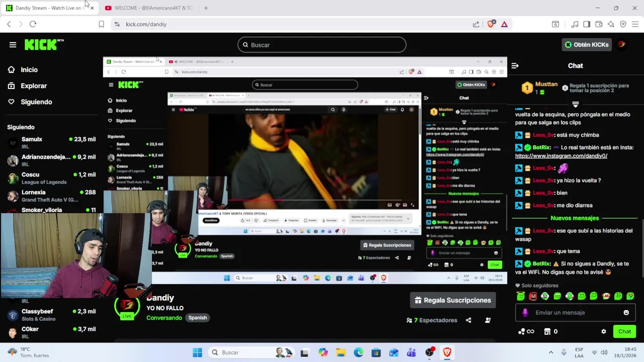Open the user profile avatar menu
Viewport: 644px width, 362px height.
pyautogui.click(x=622, y=44)
